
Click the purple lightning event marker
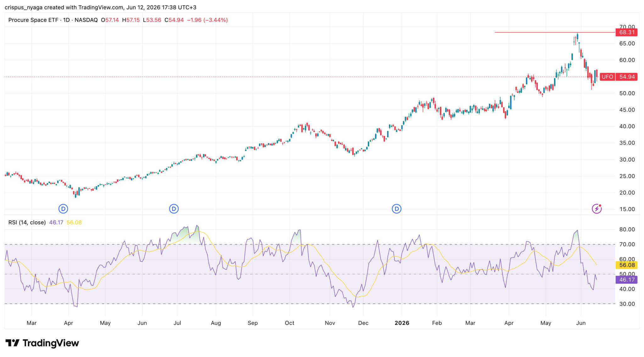tap(597, 209)
